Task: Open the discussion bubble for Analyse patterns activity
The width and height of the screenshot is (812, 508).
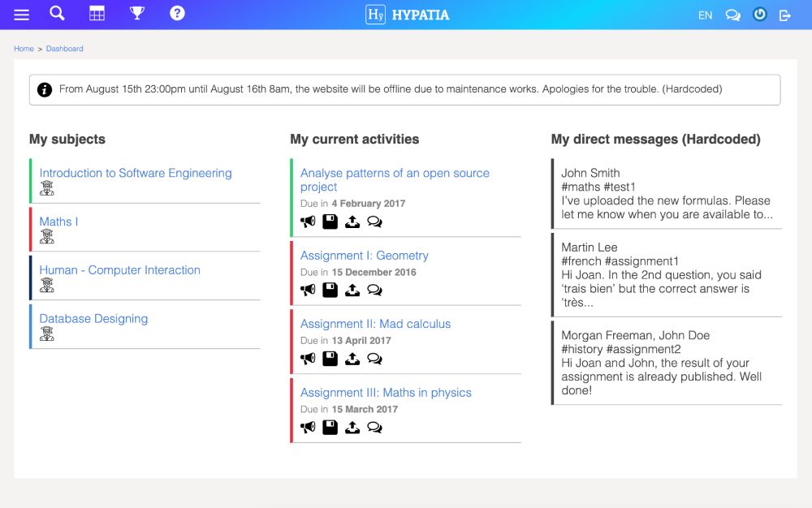Action: point(374,222)
